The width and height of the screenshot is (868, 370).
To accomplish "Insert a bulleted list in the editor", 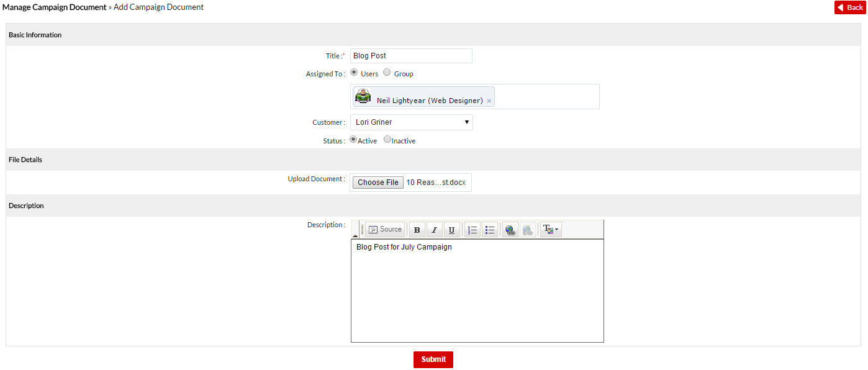I will (x=490, y=230).
